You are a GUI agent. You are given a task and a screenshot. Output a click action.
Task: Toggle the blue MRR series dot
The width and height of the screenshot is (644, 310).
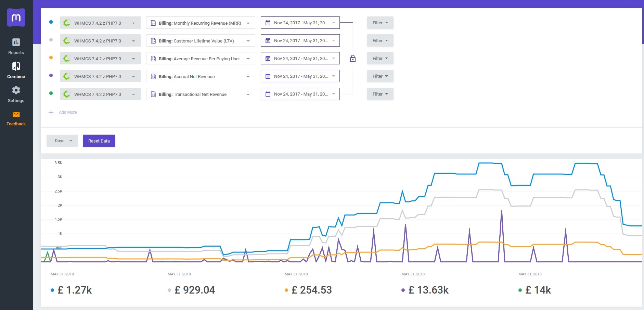pyautogui.click(x=51, y=22)
